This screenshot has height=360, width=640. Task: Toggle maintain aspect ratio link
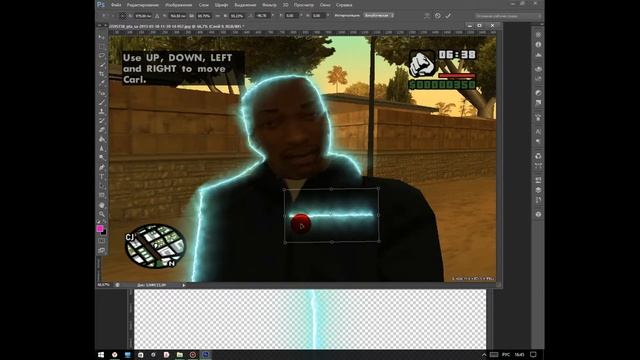[218, 16]
